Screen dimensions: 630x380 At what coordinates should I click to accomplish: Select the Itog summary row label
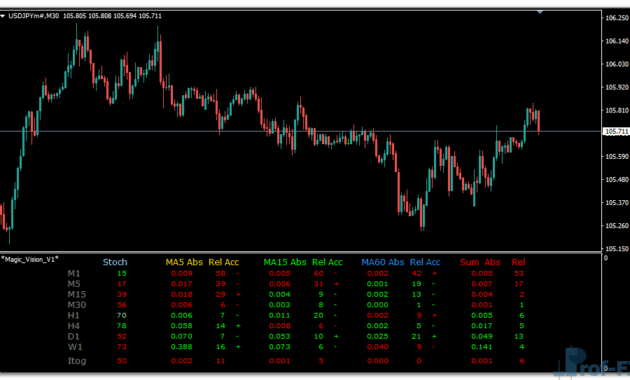pos(77,361)
